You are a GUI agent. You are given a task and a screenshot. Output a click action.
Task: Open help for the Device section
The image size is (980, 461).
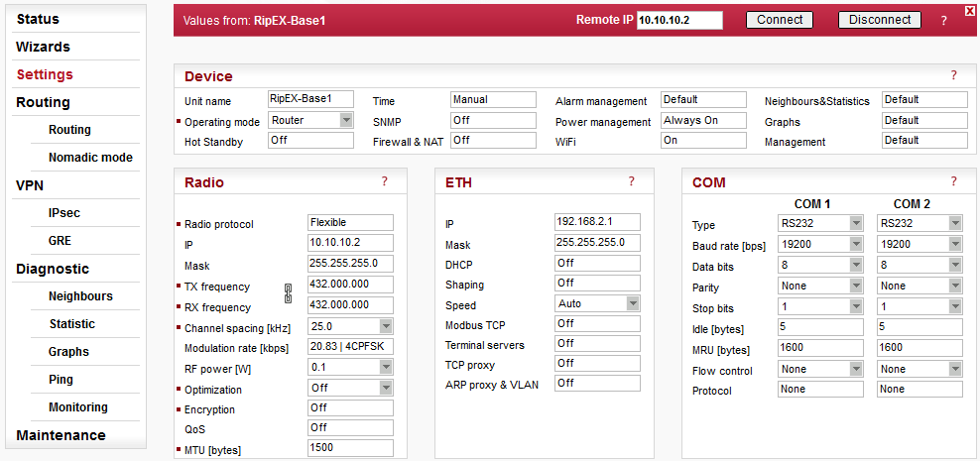954,75
